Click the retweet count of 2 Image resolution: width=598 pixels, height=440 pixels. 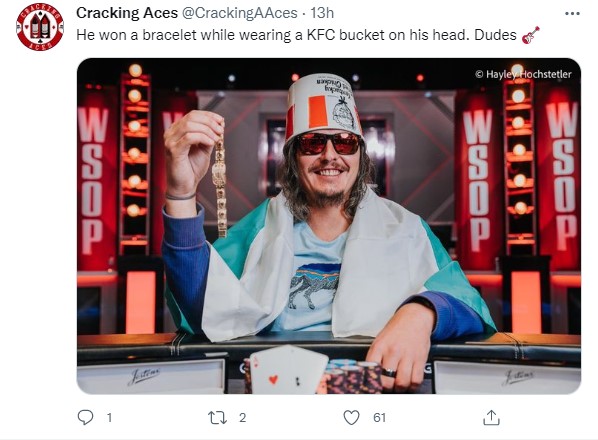click(x=243, y=418)
